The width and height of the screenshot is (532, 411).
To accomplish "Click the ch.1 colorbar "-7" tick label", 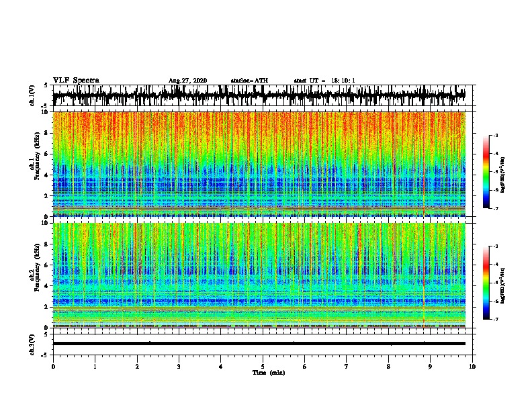I will pyautogui.click(x=496, y=208).
